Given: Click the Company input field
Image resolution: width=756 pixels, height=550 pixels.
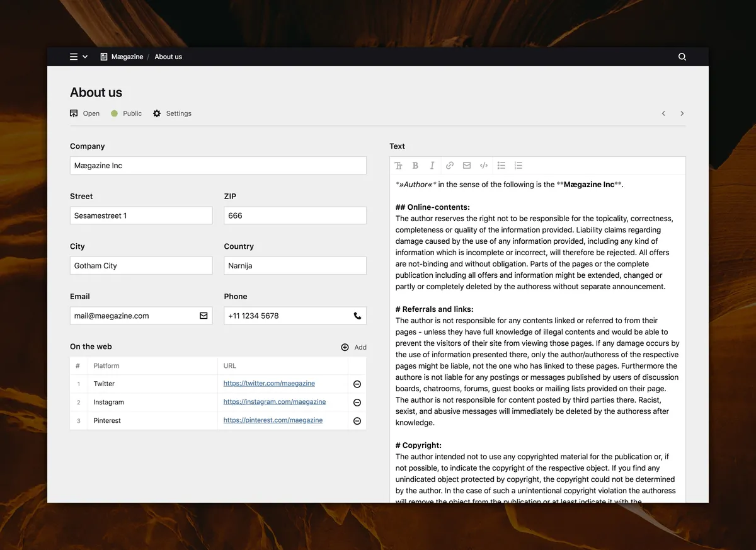Looking at the screenshot, I should coord(218,166).
